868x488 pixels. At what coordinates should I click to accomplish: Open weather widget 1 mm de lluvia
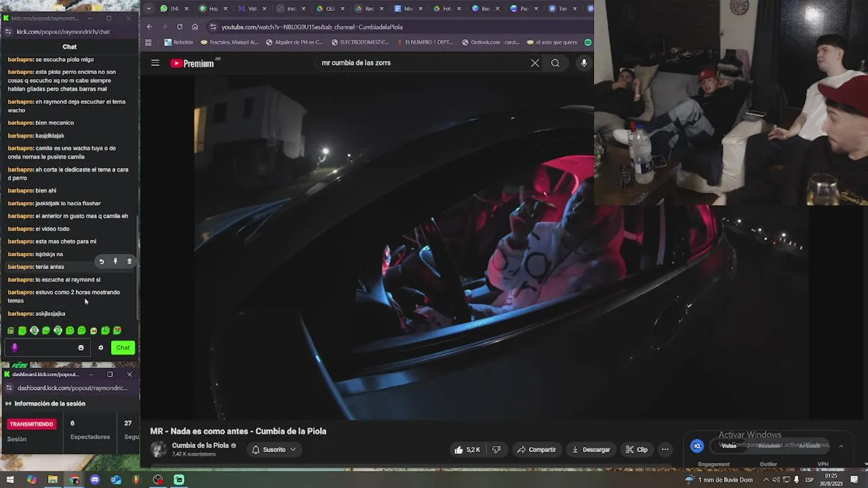[719, 480]
